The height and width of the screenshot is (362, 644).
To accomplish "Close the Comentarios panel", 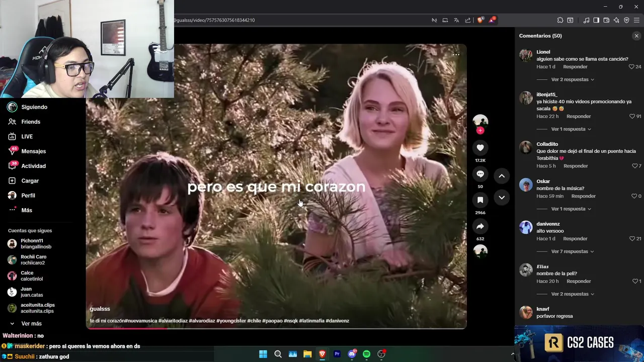I will (x=636, y=36).
